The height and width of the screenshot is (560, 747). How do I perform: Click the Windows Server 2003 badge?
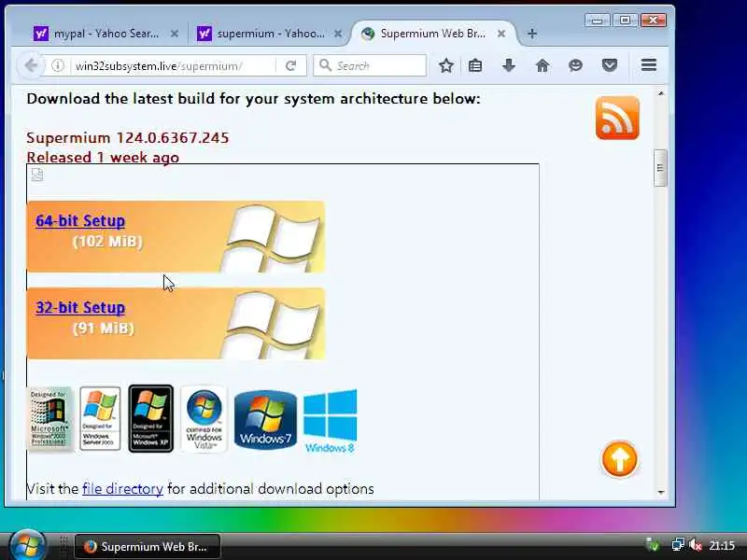[x=100, y=418]
